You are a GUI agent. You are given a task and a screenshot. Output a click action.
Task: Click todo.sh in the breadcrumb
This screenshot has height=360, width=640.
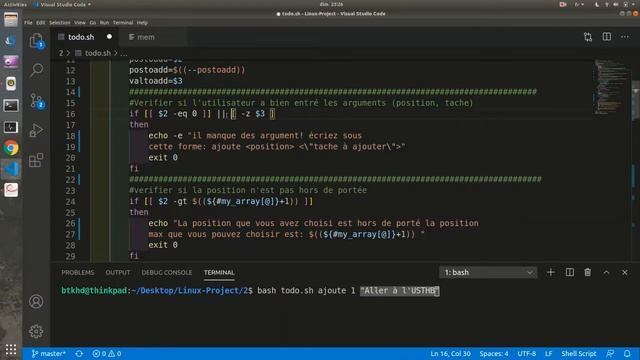[98, 53]
